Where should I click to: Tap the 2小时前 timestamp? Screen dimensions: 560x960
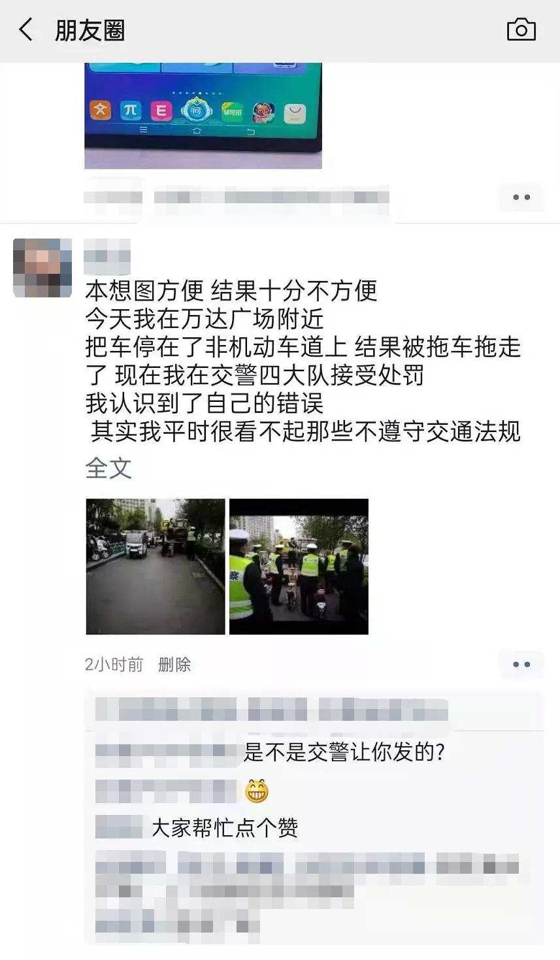114,665
